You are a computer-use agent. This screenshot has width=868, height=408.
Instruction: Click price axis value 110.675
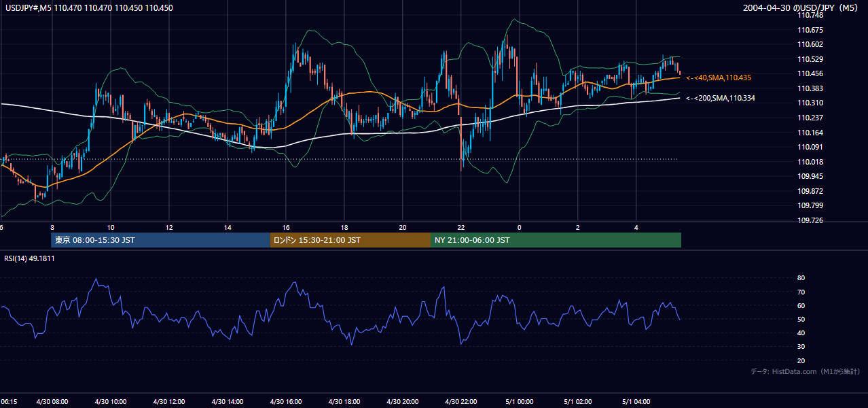coord(810,30)
